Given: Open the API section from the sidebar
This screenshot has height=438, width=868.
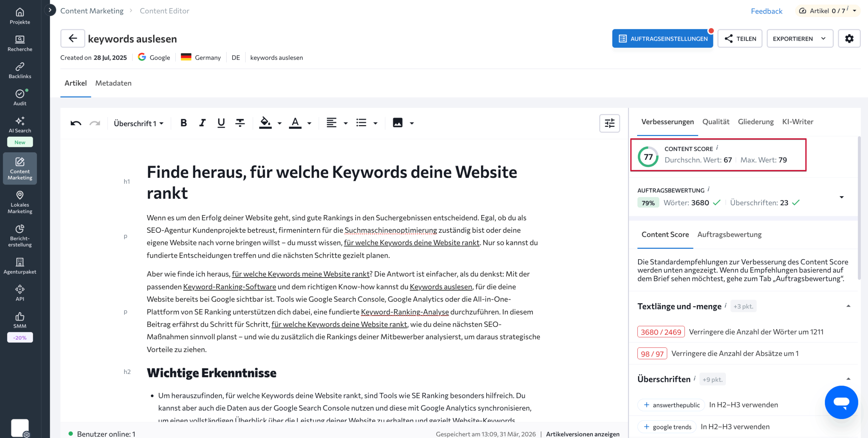Looking at the screenshot, I should 20,293.
